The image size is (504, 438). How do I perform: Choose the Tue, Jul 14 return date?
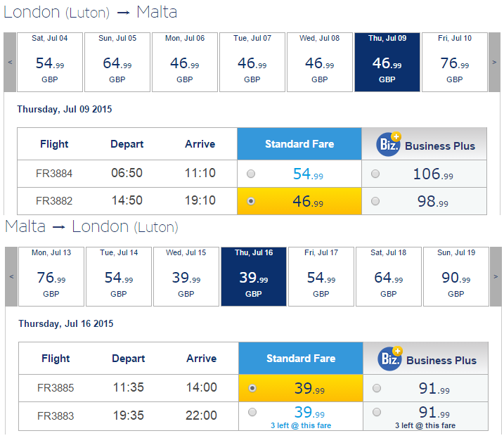pos(119,276)
